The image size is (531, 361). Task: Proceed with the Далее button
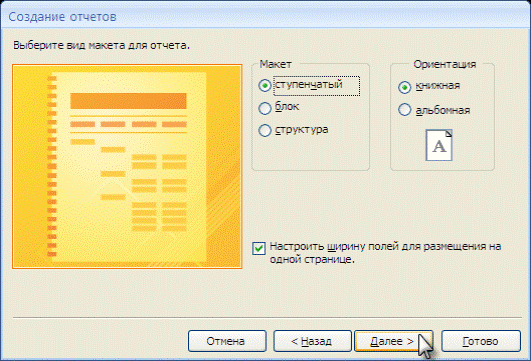(394, 341)
